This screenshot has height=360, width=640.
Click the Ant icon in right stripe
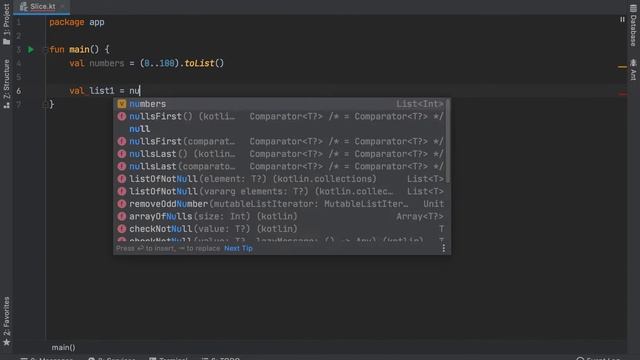[633, 62]
